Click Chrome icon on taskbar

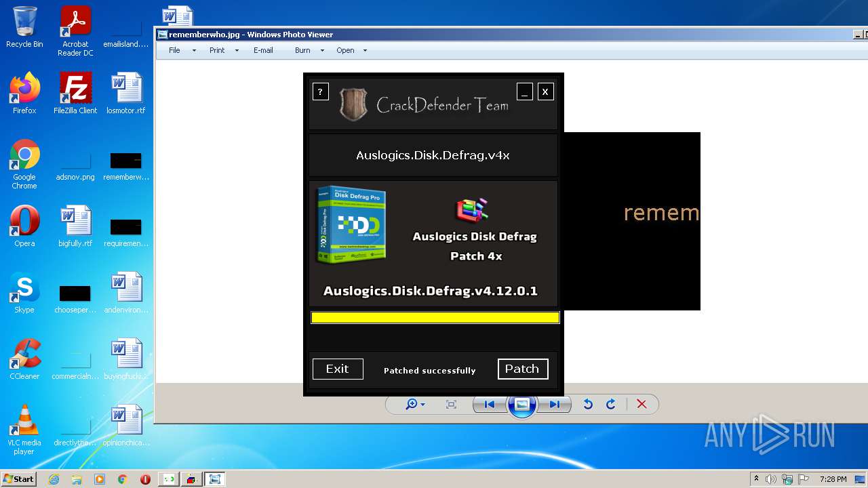[x=123, y=479]
